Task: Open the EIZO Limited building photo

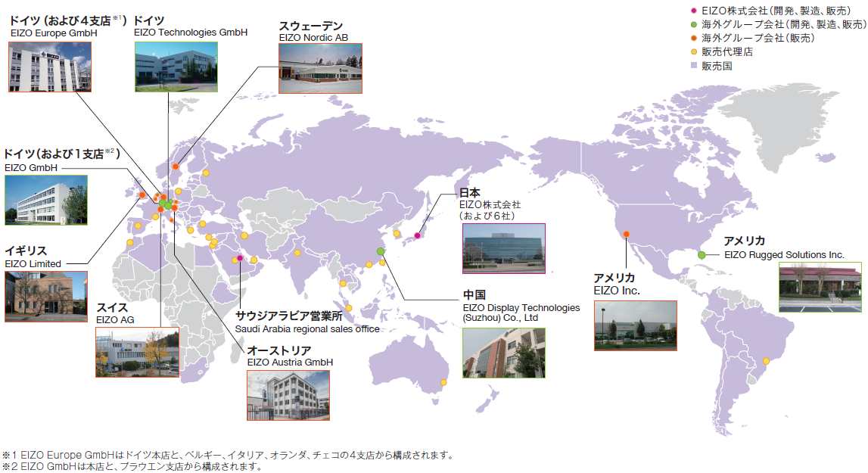Action: tap(46, 297)
